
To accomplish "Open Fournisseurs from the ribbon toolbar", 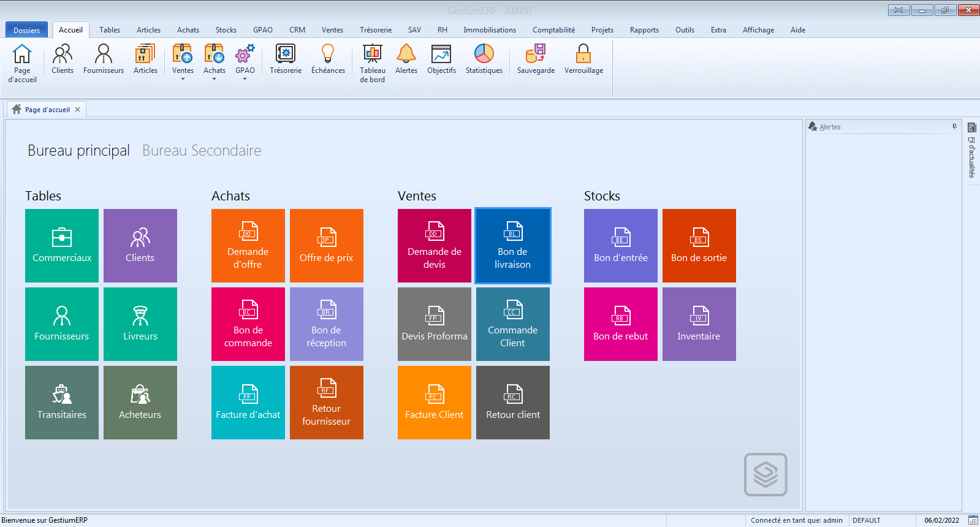I will [x=104, y=59].
